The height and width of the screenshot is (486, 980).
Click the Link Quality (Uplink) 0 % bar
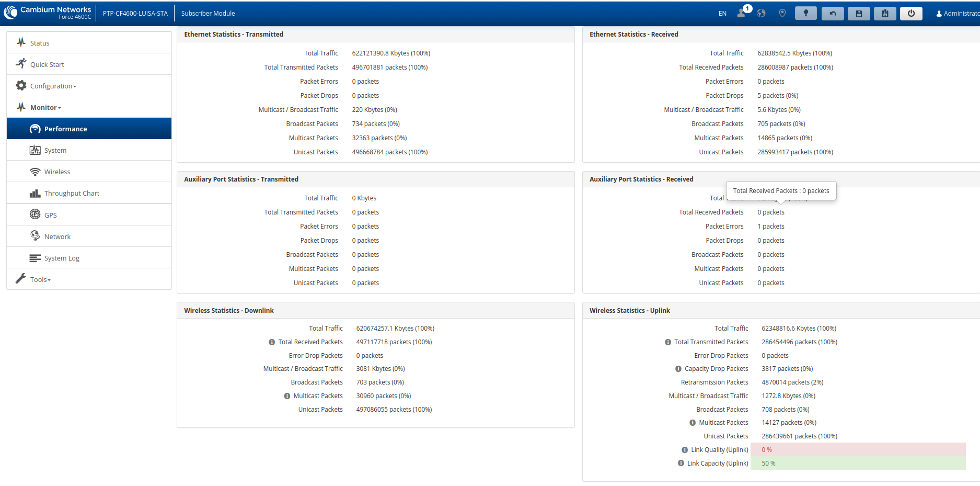pyautogui.click(x=858, y=449)
